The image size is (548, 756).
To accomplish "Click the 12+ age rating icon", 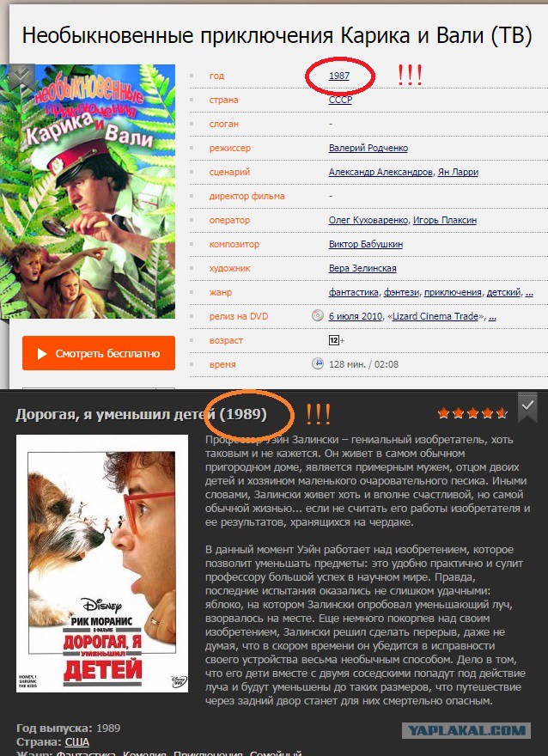I will point(334,340).
